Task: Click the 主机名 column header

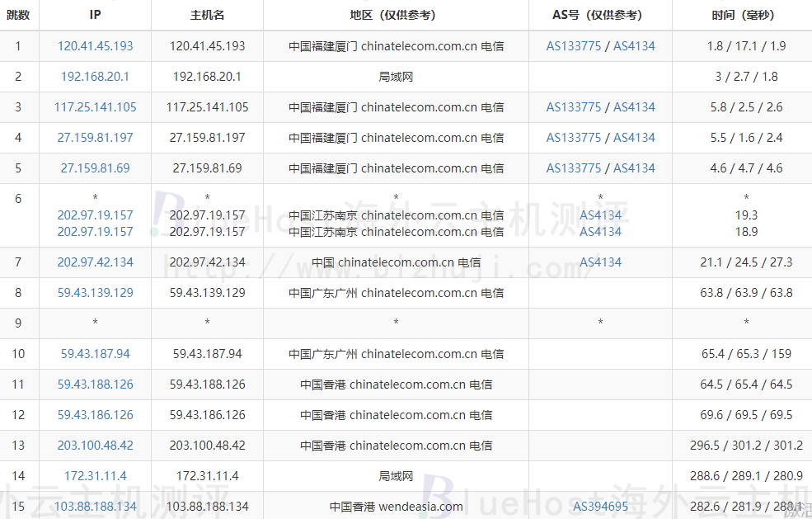Action: click(x=207, y=15)
